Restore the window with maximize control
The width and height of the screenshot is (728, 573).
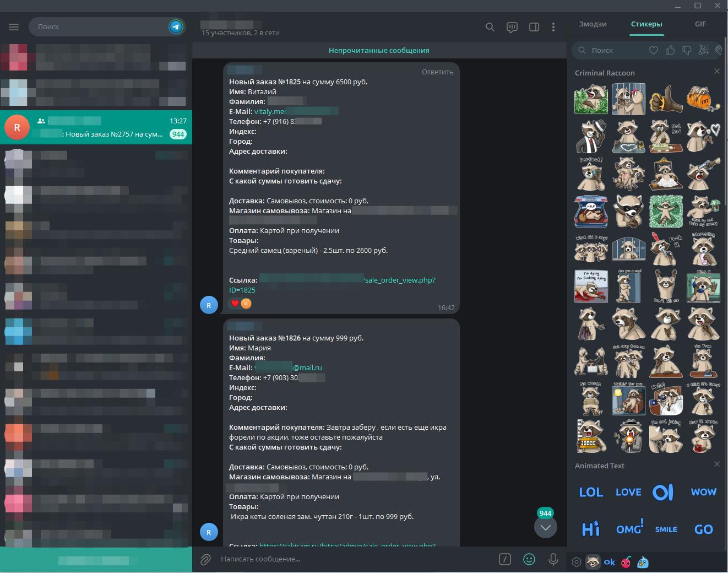(697, 6)
